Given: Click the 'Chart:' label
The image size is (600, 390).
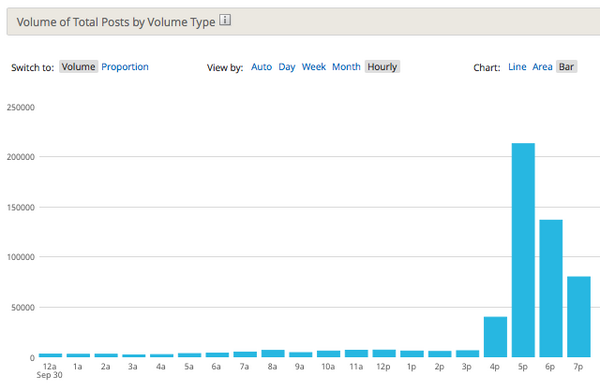Looking at the screenshot, I should point(487,68).
